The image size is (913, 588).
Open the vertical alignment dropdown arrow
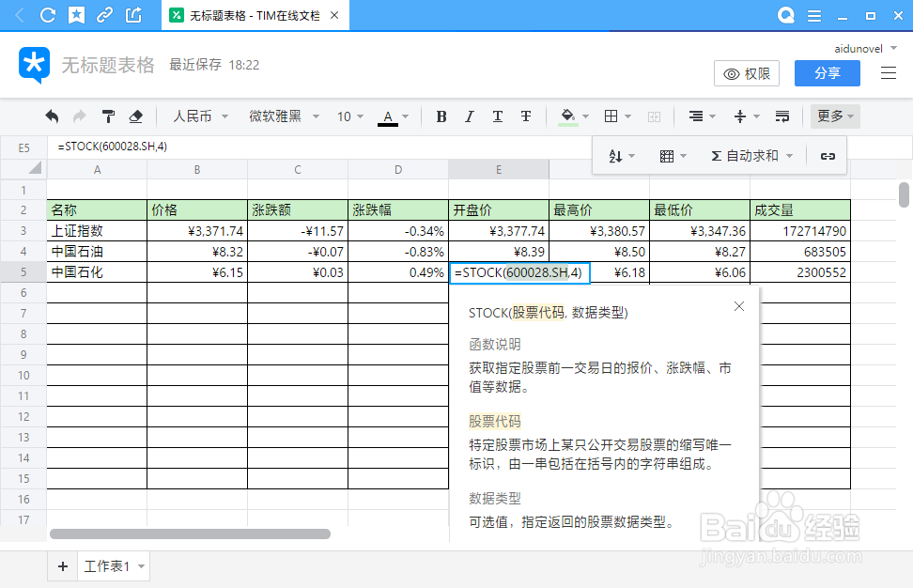(x=757, y=116)
